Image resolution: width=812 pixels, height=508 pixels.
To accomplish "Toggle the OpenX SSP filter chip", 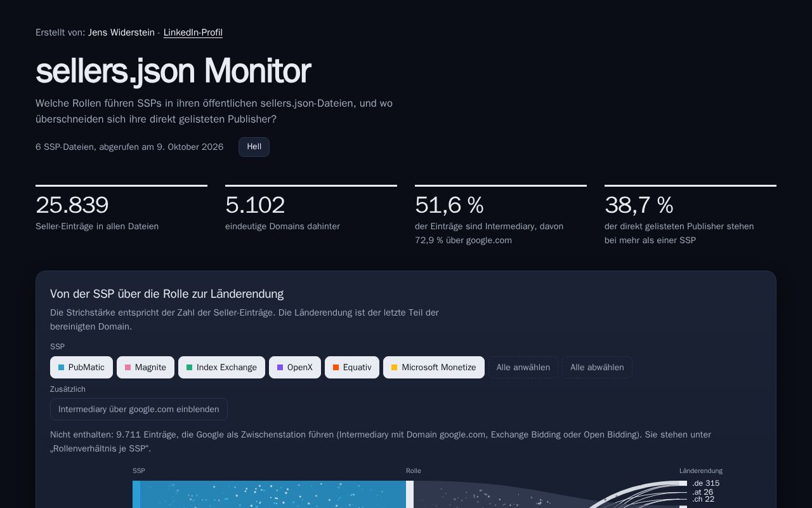I will 295,367.
